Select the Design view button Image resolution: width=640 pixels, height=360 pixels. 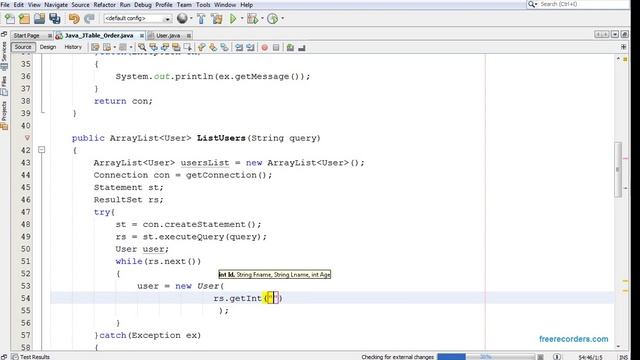click(x=48, y=47)
